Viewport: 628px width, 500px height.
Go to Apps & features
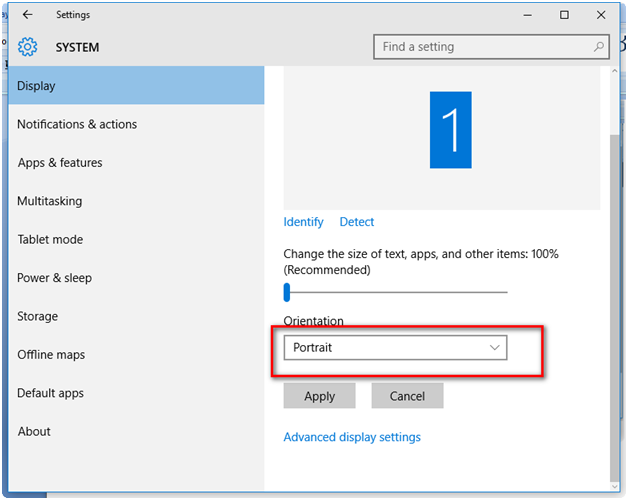[60, 163]
